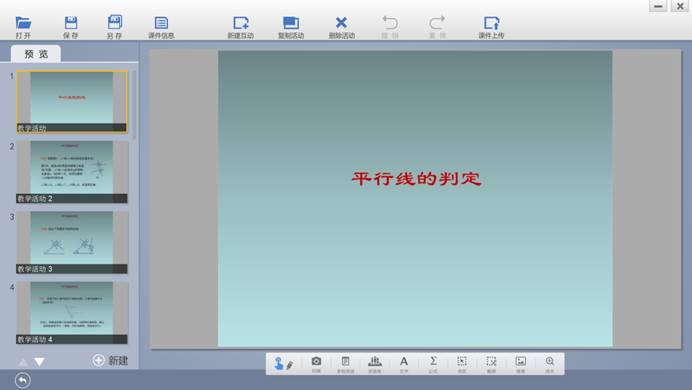Viewport: 692px width, 390px height.
Task: Open slide thumbnail 教学活动 2
Action: point(72,172)
